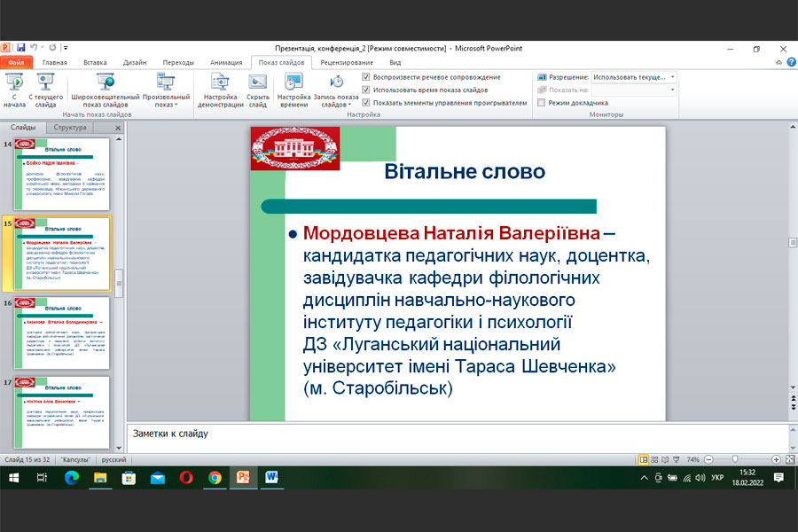The image size is (798, 532).
Task: Open the Opera browser from taskbar
Action: coord(186,478)
